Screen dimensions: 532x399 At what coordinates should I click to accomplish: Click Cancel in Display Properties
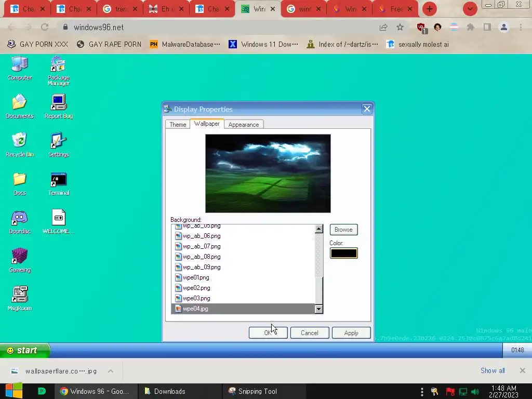[310, 333]
